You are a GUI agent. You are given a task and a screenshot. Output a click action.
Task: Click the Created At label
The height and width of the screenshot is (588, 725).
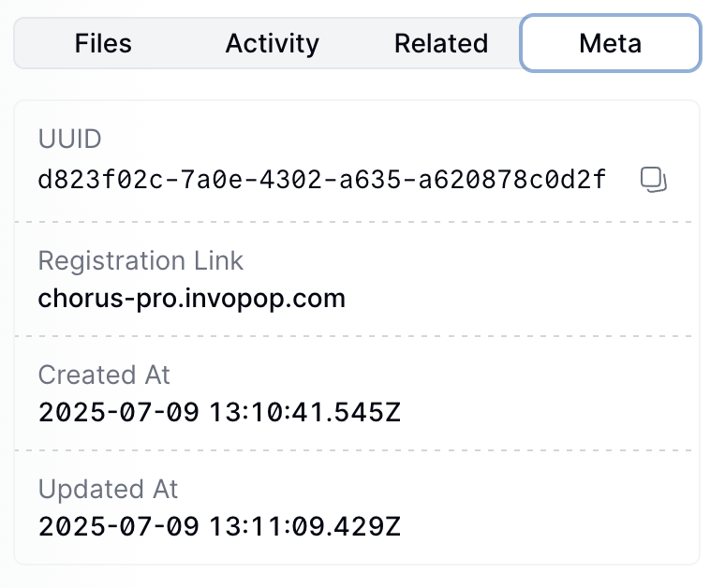pos(104,375)
